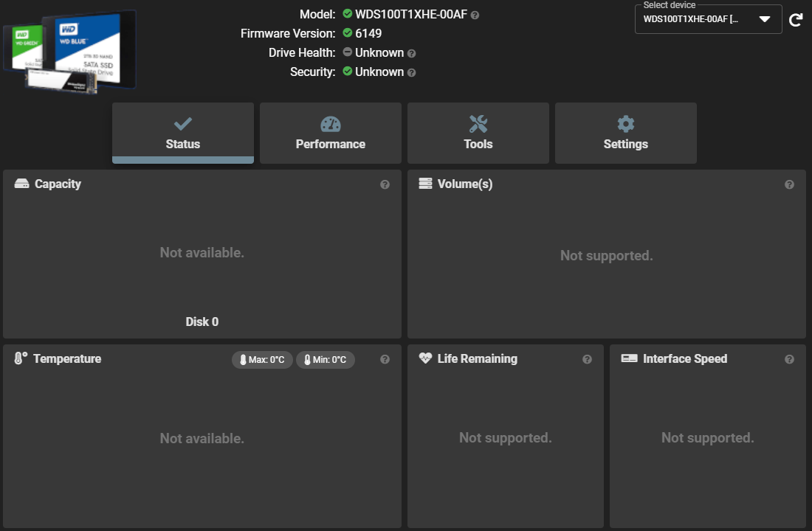
Task: Click the WD SSD product image
Action: coord(69,52)
